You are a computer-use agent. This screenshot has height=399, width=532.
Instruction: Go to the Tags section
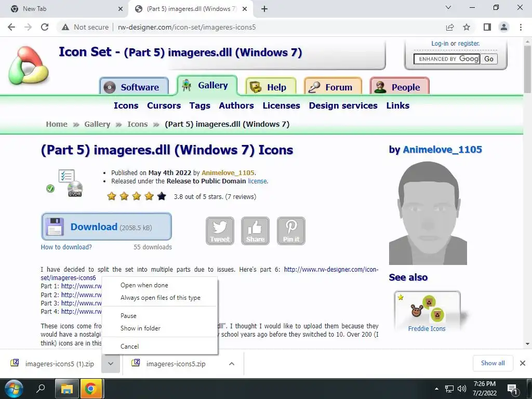click(200, 105)
